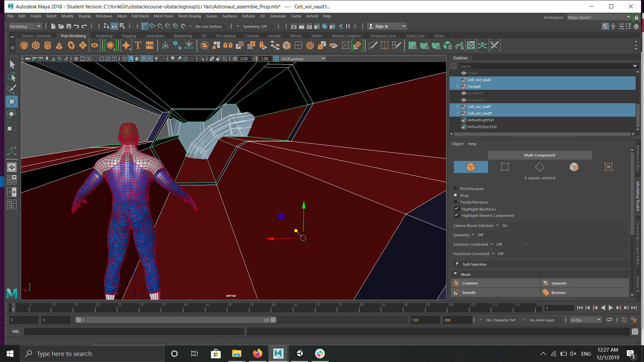This screenshot has height=362, width=644.
Task: Click the SVG shelf icon
Action: click(x=150, y=46)
